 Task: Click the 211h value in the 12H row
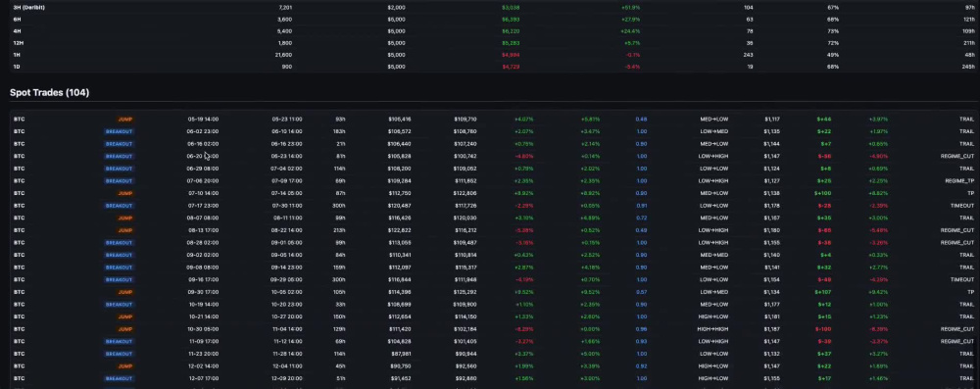coord(969,43)
